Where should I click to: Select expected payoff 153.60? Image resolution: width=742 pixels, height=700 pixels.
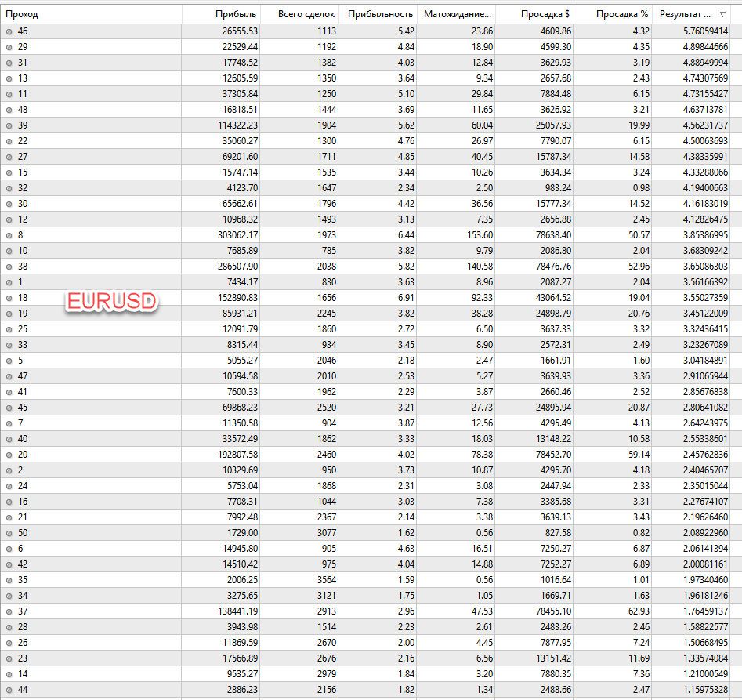[x=480, y=235]
